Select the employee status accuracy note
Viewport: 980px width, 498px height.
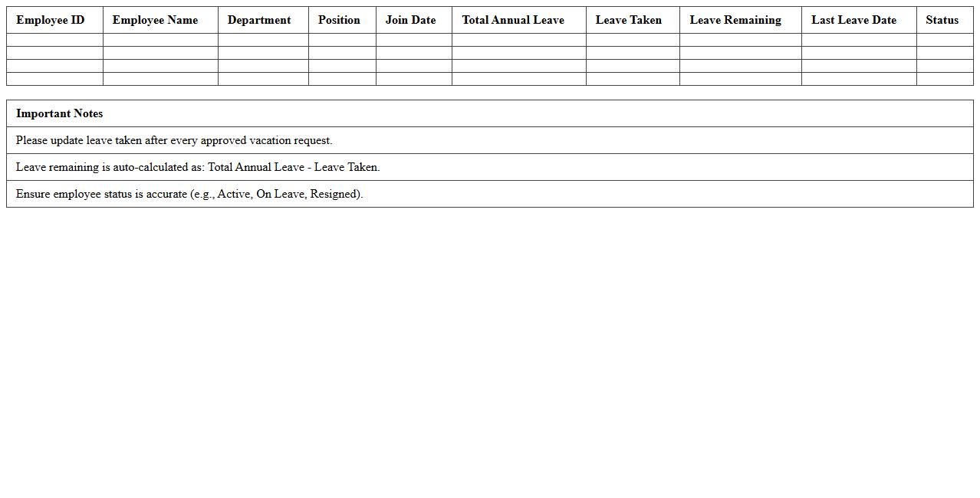click(x=189, y=194)
